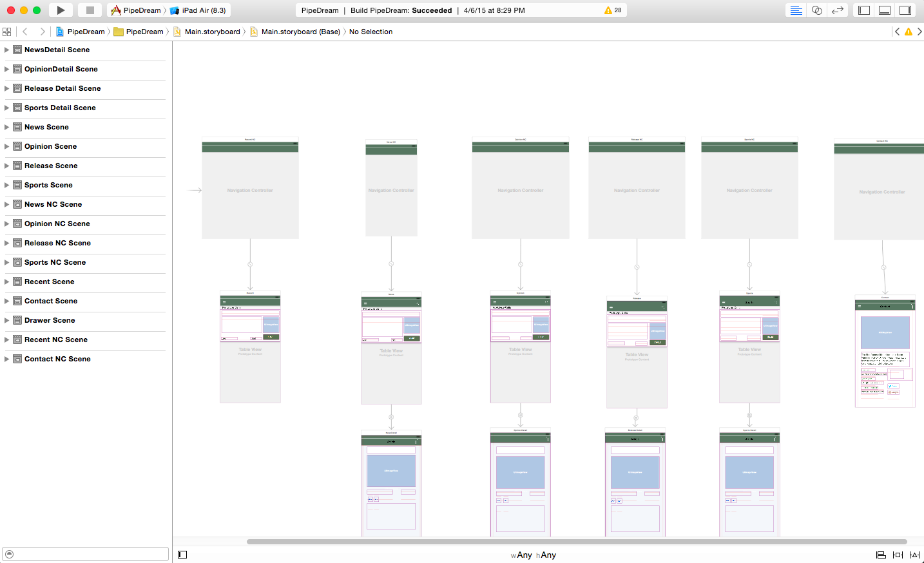The image size is (924, 563).
Task: Open the Resolve Auto Layout Issues icon
Action: click(914, 555)
